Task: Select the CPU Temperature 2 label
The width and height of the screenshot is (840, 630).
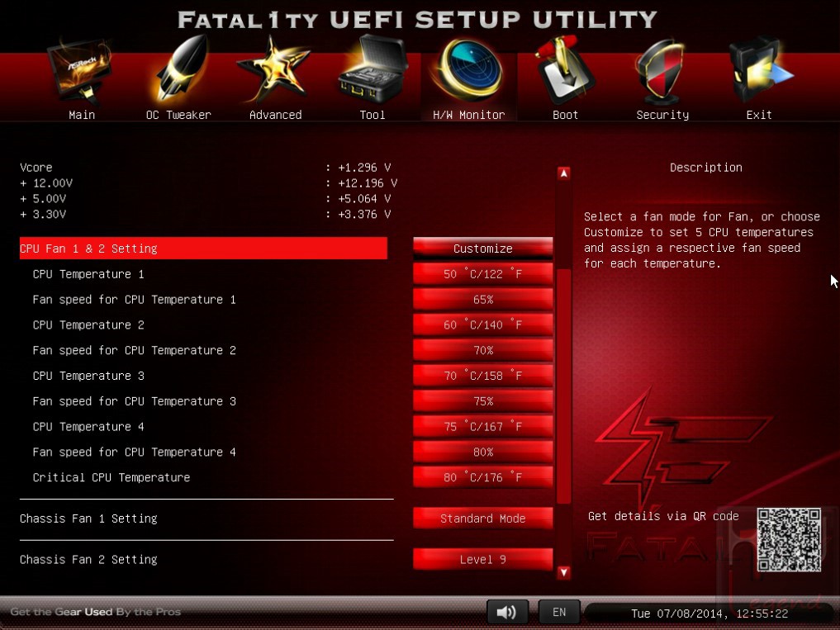Action: pos(88,324)
